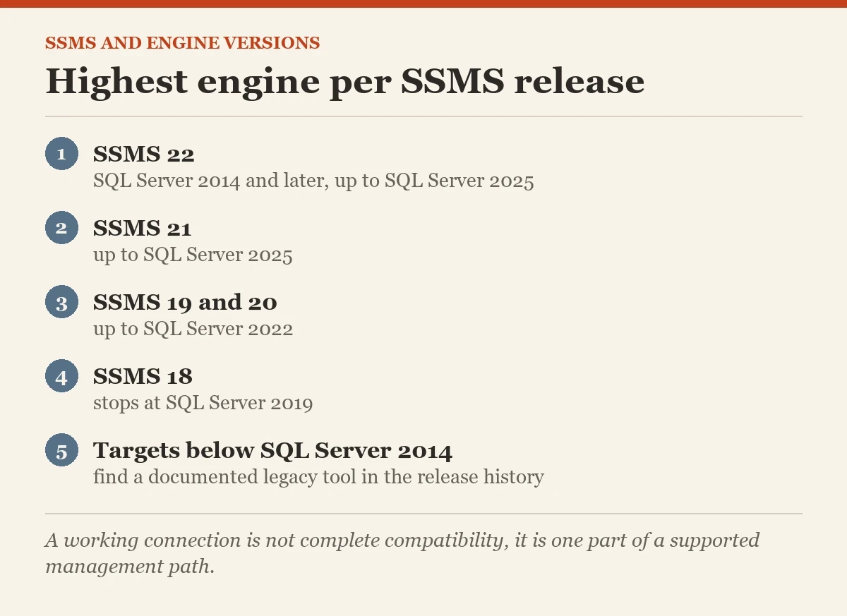The height and width of the screenshot is (616, 847).
Task: Select the 'up to SQL Server 2025' line
Action: coord(193,255)
